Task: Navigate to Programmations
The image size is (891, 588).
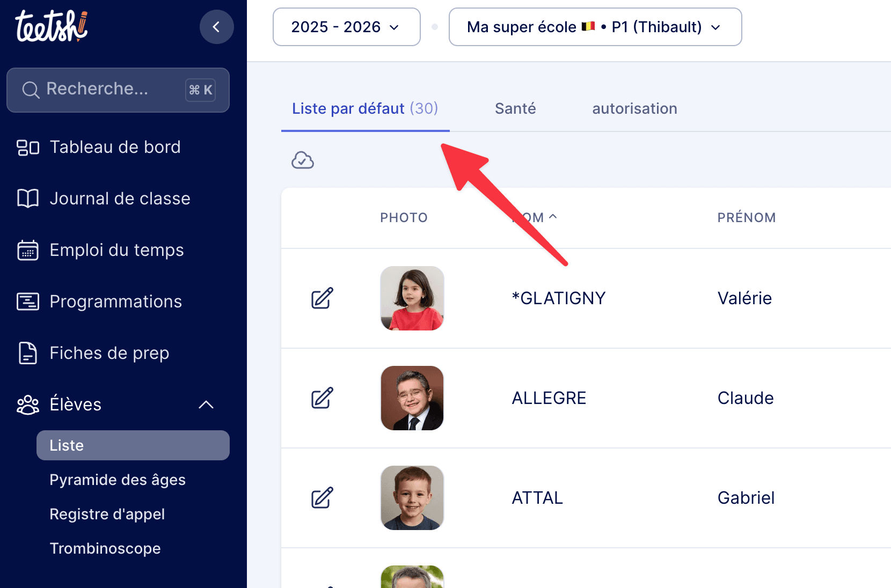Action: [115, 302]
